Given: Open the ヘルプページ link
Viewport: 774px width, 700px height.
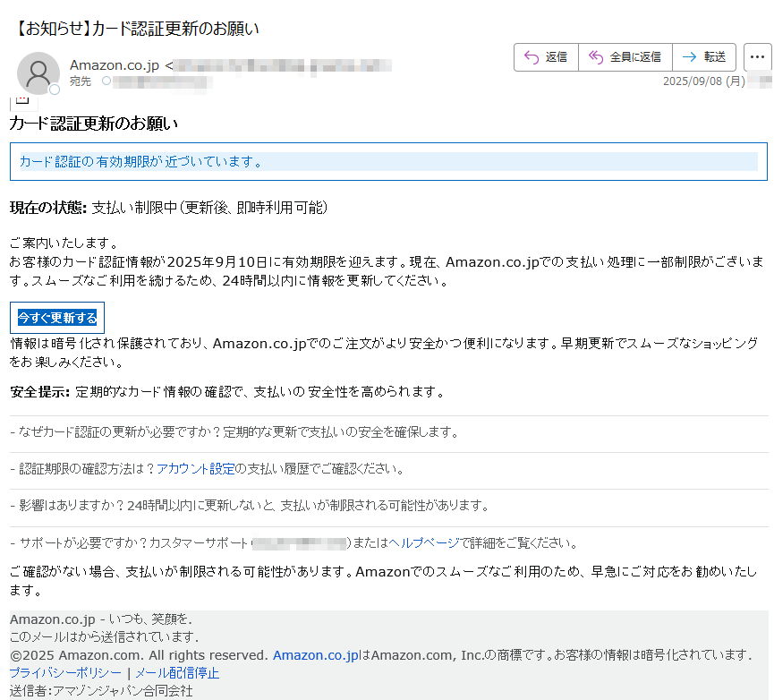Looking at the screenshot, I should tap(424, 543).
